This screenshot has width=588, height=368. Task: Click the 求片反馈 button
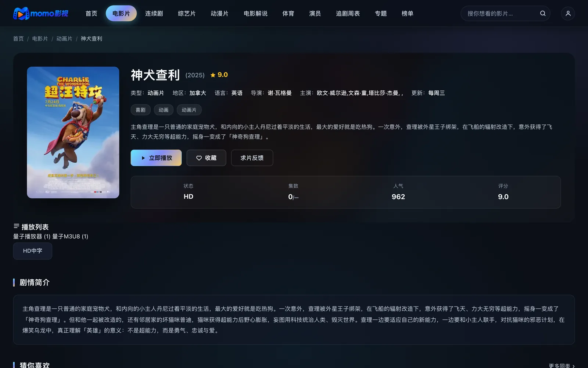click(252, 158)
